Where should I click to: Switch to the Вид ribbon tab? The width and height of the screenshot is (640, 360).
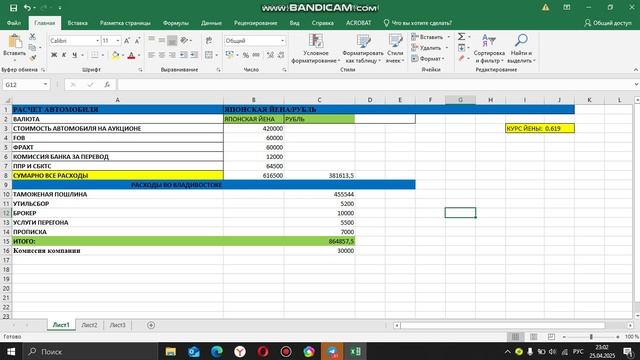click(x=295, y=23)
